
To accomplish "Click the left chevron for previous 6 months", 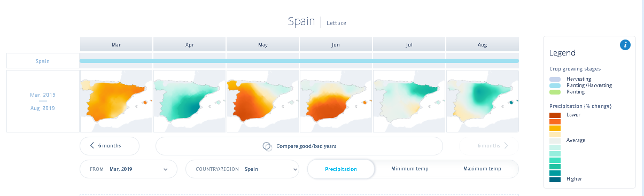I will tap(92, 146).
